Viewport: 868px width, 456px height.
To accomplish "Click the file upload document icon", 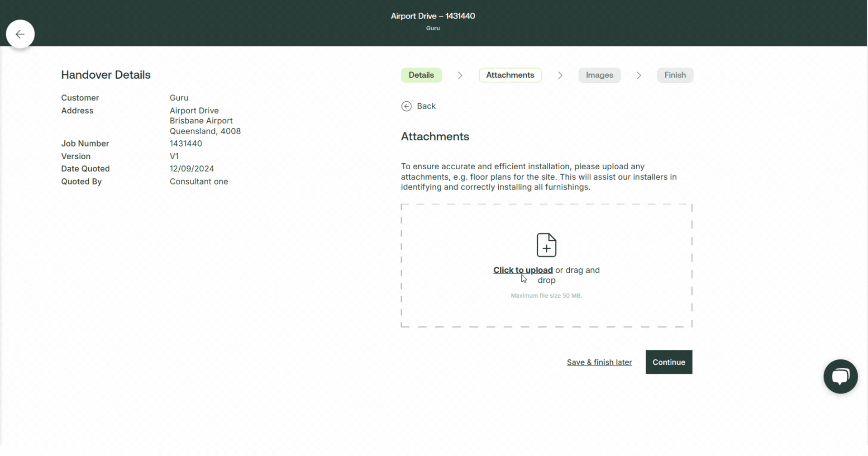I will click(546, 245).
